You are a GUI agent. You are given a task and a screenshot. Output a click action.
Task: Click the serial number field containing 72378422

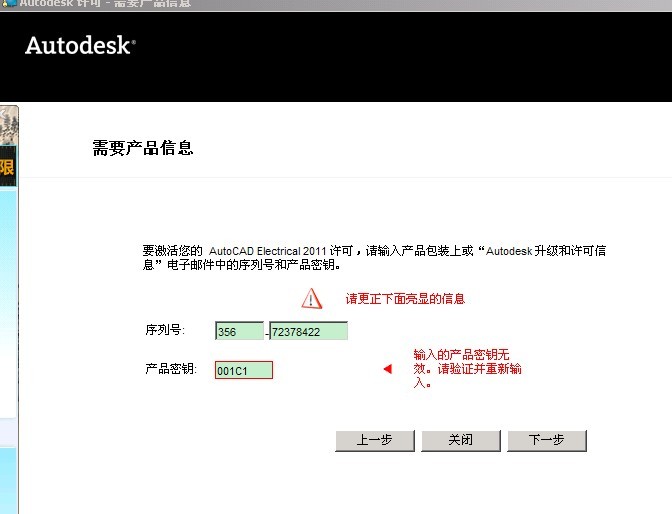click(x=308, y=331)
